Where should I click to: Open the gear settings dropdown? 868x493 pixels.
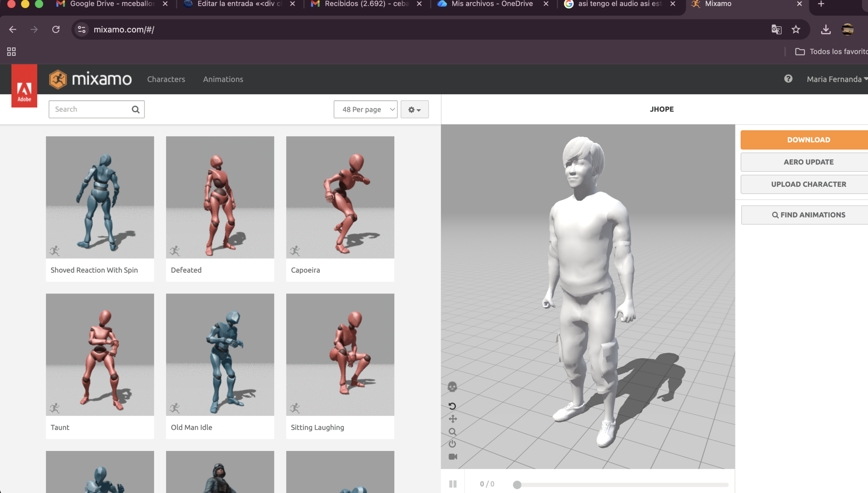[x=414, y=109]
